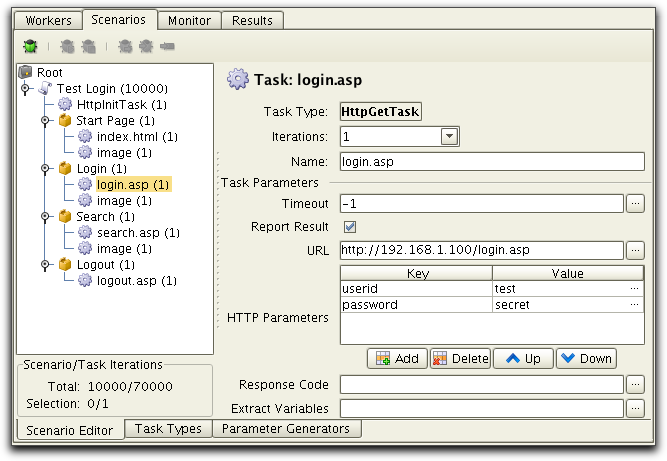Collapse the Logout group tree node
The image size is (667, 461).
pyautogui.click(x=45, y=265)
